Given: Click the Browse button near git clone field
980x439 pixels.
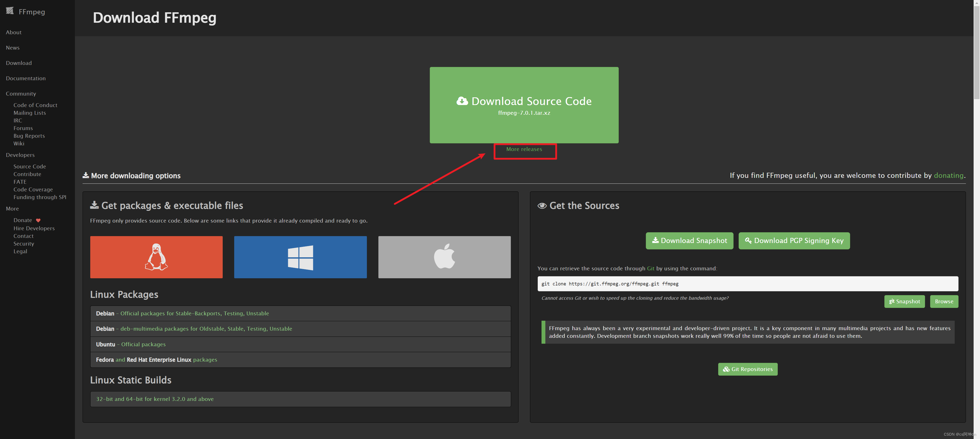Looking at the screenshot, I should click(944, 302).
